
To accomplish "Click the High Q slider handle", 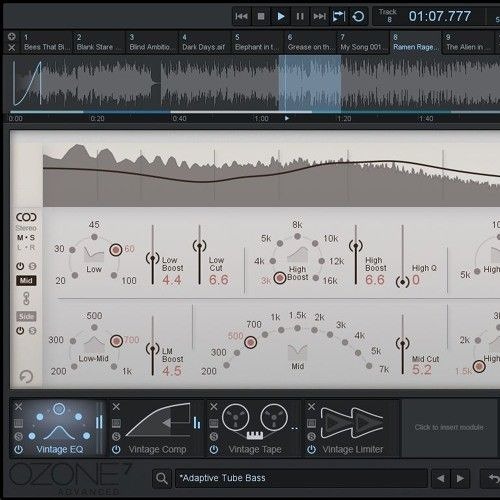I will pyautogui.click(x=402, y=282).
